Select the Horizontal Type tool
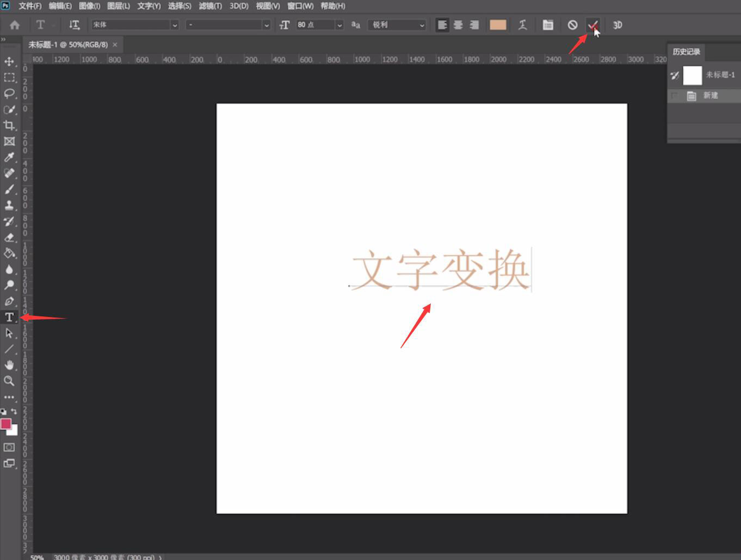Screen dimensions: 741x560 9,317
